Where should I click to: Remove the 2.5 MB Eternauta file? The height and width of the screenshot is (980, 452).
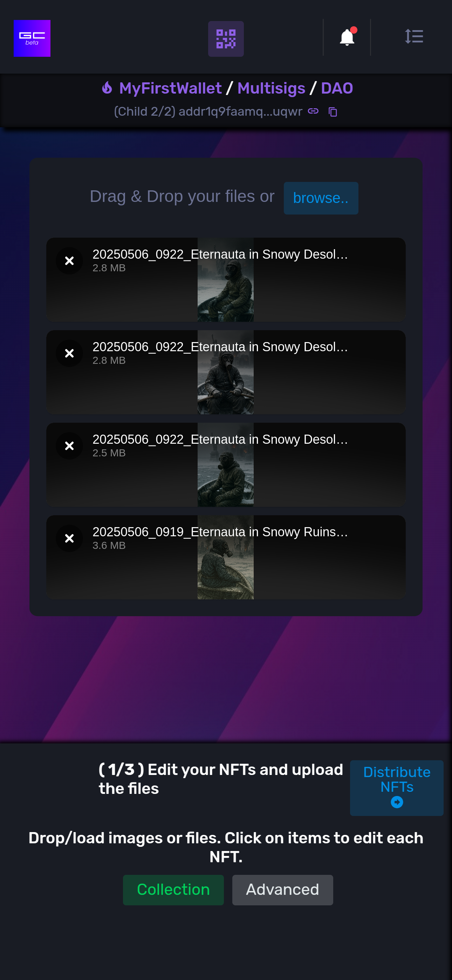(x=69, y=446)
